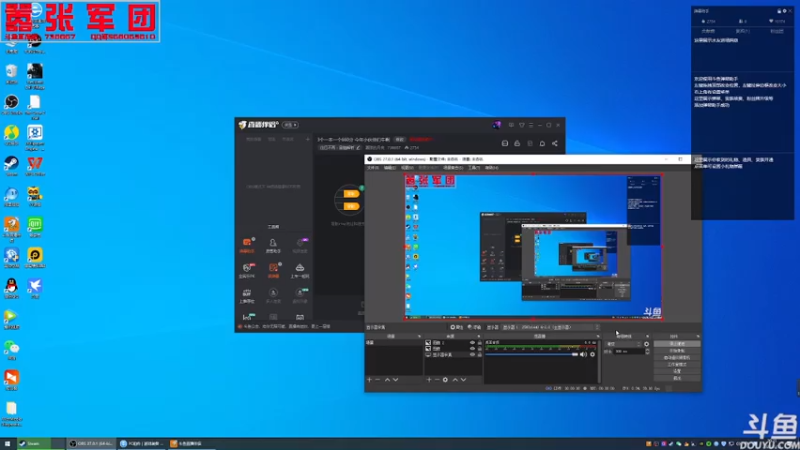
Task: Open 工具 menu in OBS menu bar
Action: point(474,168)
